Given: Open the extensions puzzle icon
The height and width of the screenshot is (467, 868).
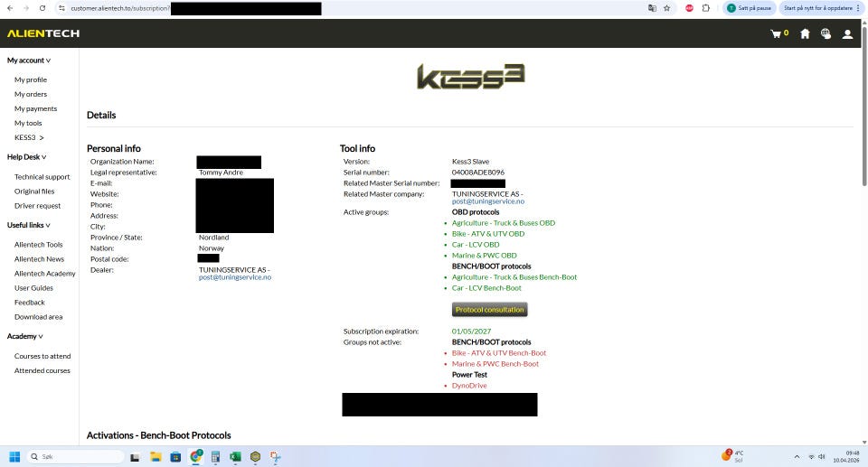Looking at the screenshot, I should point(706,8).
